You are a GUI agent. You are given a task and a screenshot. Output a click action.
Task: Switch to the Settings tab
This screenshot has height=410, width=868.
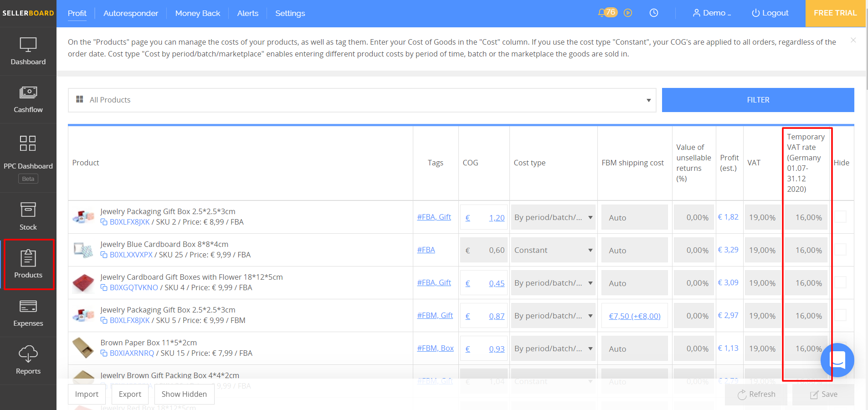pyautogui.click(x=290, y=13)
